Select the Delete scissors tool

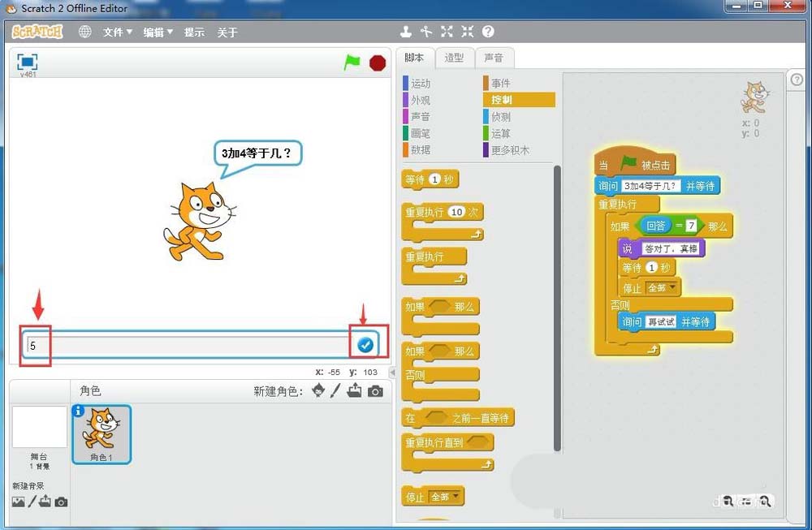pyautogui.click(x=426, y=32)
